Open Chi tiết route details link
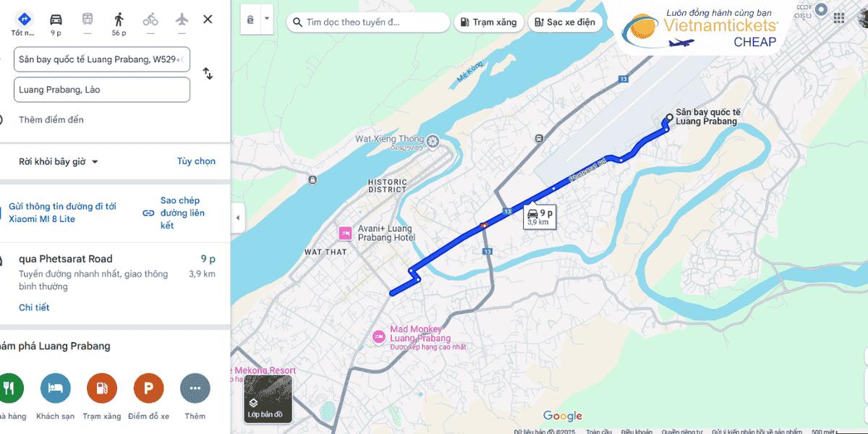This screenshot has height=434, width=868. [34, 307]
